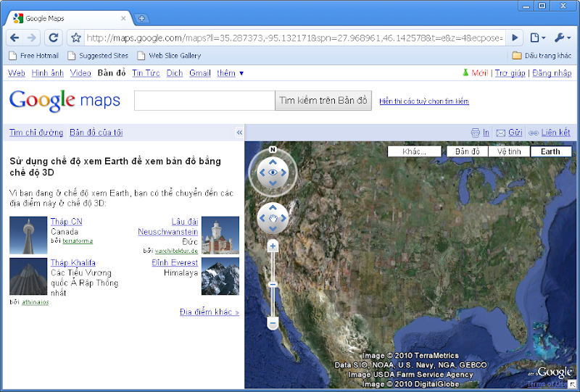Open the Khác... map layers dropdown
This screenshot has width=580, height=392.
tap(414, 151)
